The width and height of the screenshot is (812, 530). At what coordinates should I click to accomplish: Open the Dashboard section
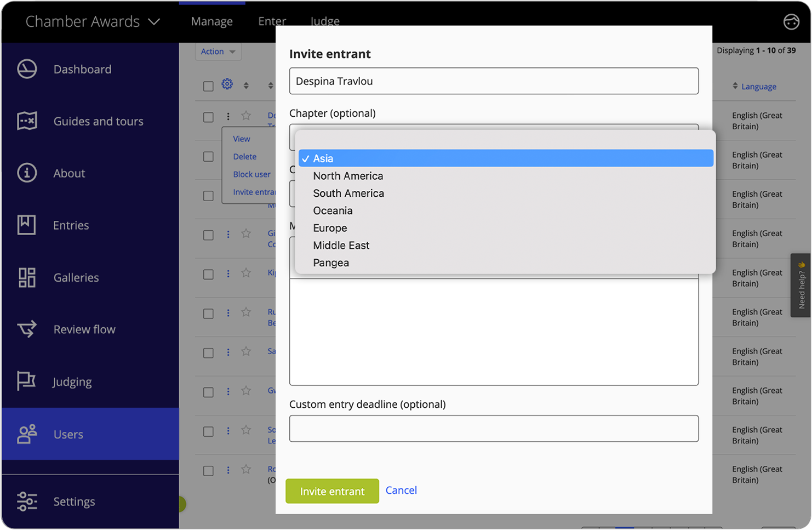[27, 69]
